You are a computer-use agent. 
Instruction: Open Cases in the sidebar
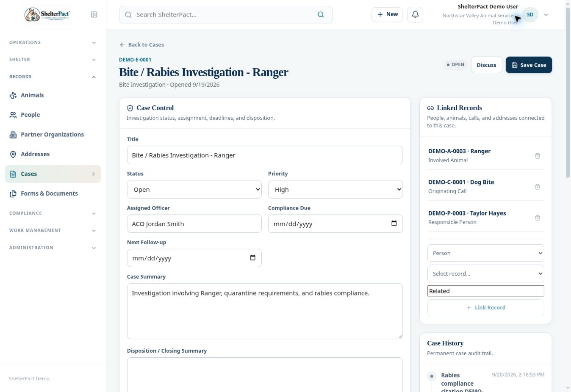pyautogui.click(x=53, y=174)
